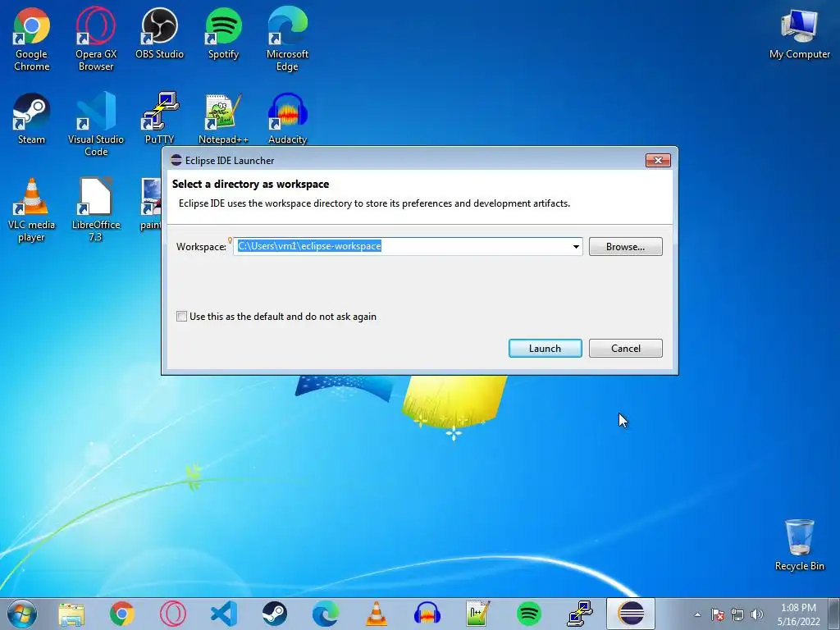Launch Chrome from the taskbar

coord(122,614)
